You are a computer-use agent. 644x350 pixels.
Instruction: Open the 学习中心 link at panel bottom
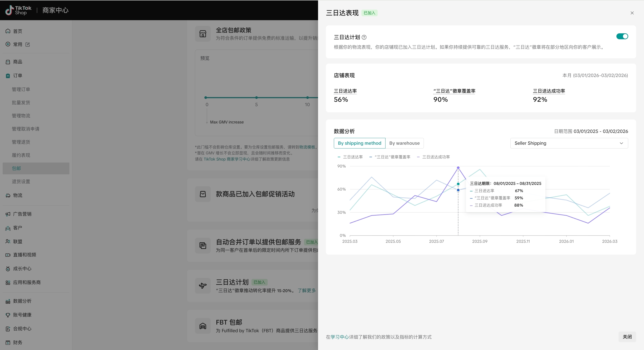(x=340, y=337)
